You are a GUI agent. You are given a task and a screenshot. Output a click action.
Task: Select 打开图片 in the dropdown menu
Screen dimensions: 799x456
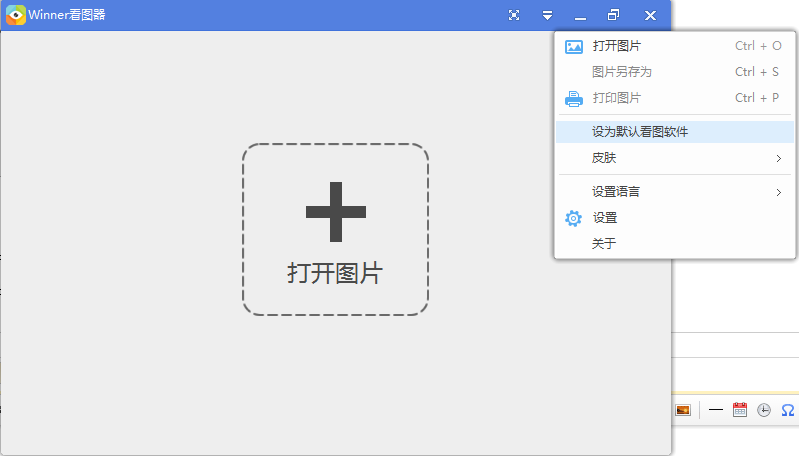tap(616, 46)
